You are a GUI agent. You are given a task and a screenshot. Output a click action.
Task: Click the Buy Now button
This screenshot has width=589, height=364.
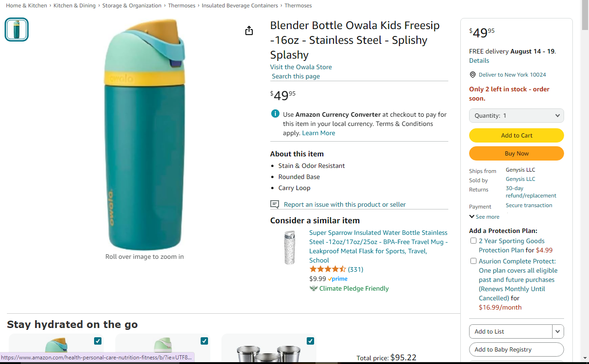pyautogui.click(x=516, y=154)
